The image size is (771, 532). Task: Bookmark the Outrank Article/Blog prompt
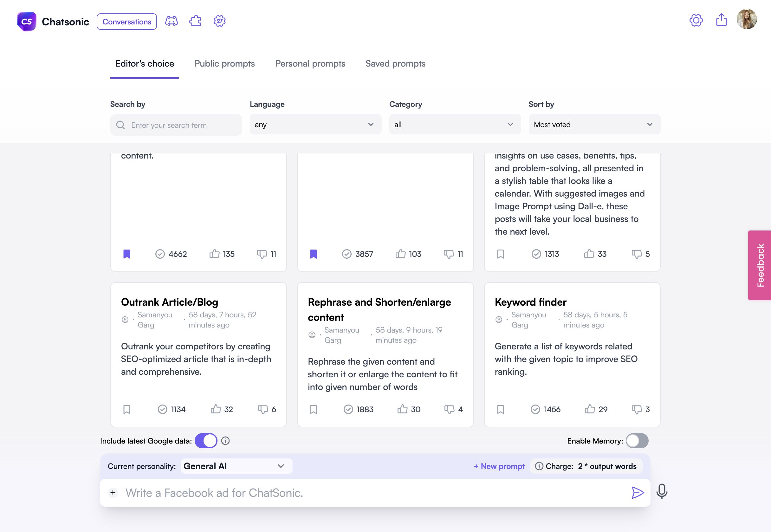coord(127,409)
